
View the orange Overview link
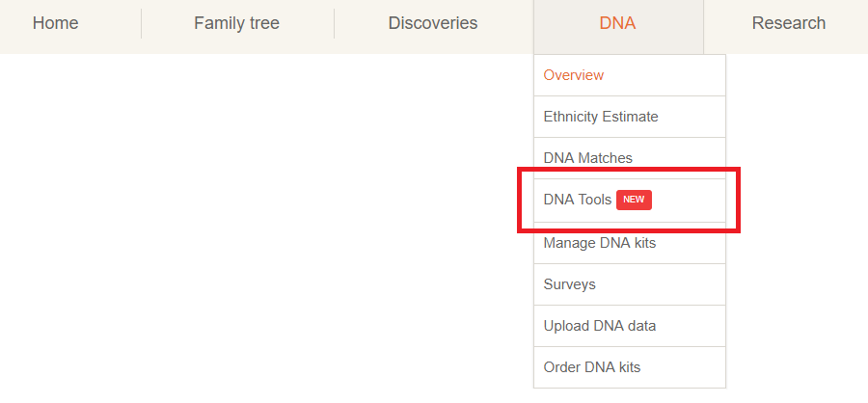pyautogui.click(x=574, y=75)
